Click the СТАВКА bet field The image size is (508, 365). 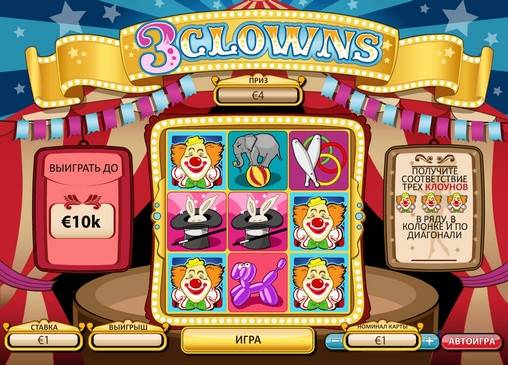(x=44, y=340)
